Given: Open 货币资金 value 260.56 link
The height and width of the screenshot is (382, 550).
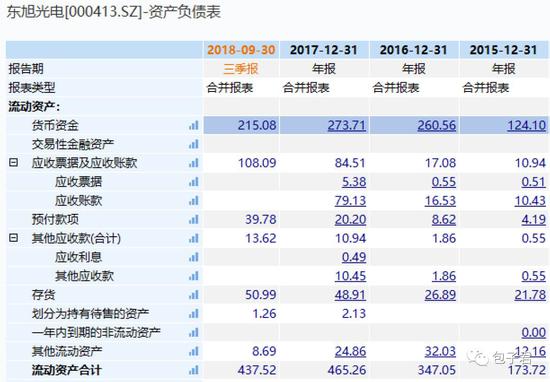Looking at the screenshot, I should coord(437,125).
